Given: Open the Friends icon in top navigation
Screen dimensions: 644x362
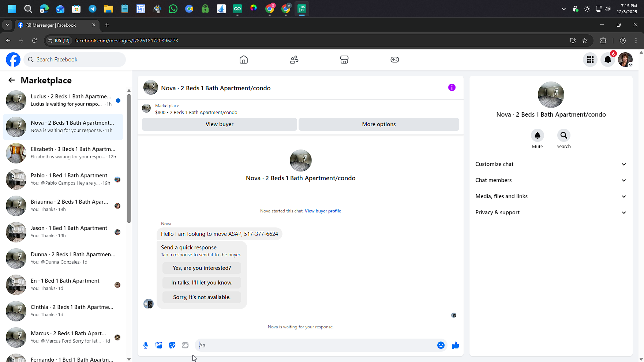Looking at the screenshot, I should click(294, 60).
